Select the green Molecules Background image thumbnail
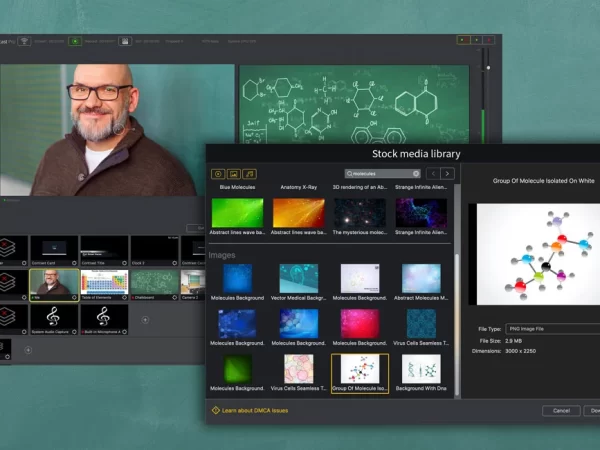The height and width of the screenshot is (450, 600). pyautogui.click(x=237, y=369)
